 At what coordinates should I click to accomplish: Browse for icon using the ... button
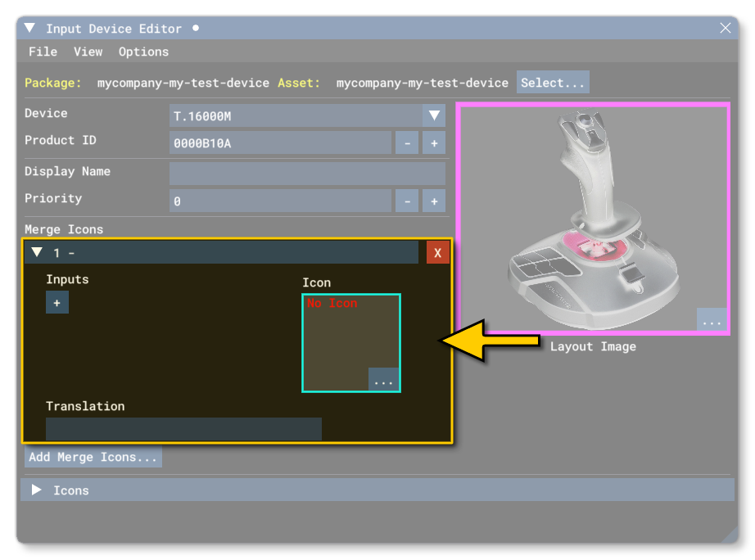click(383, 380)
